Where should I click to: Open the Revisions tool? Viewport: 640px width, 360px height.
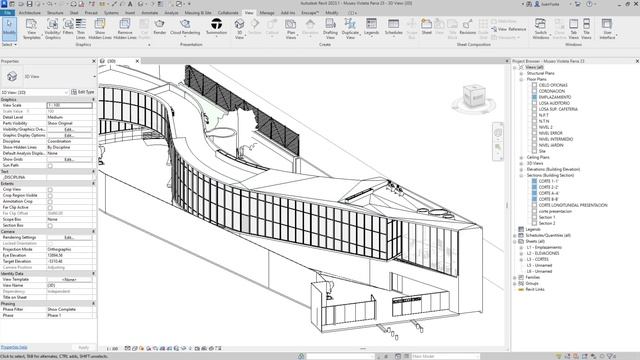tap(467, 26)
